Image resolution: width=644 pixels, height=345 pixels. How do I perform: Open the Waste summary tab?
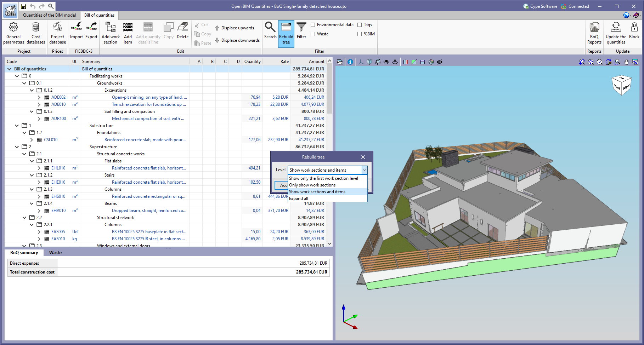(x=55, y=252)
